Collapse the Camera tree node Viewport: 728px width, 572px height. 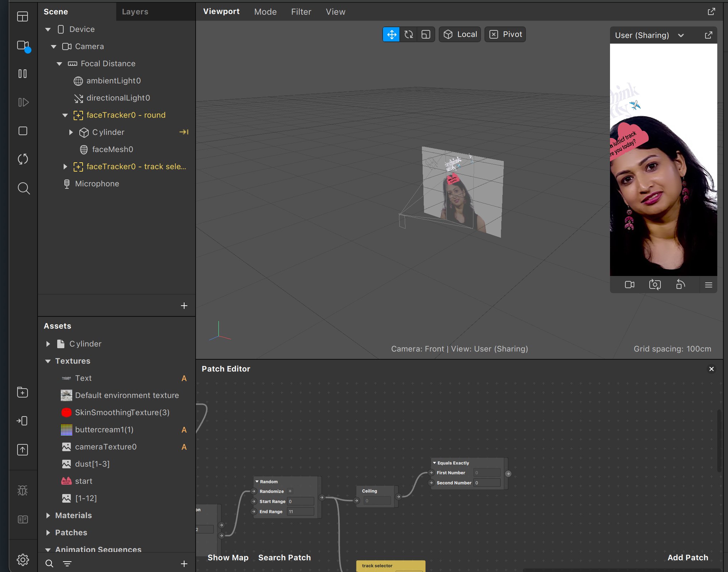point(54,46)
